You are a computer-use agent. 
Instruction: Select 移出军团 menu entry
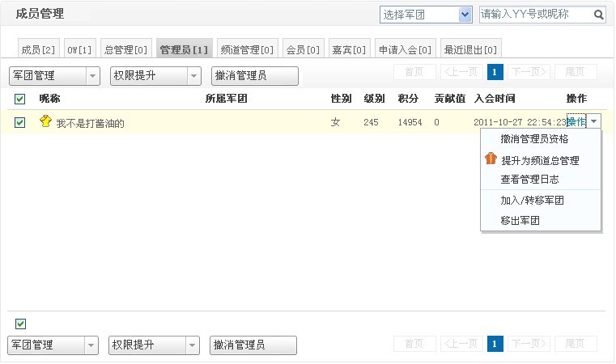click(x=520, y=220)
